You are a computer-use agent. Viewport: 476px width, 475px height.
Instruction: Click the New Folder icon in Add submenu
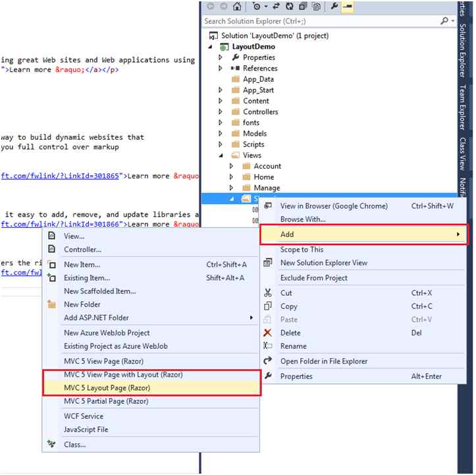click(51, 304)
